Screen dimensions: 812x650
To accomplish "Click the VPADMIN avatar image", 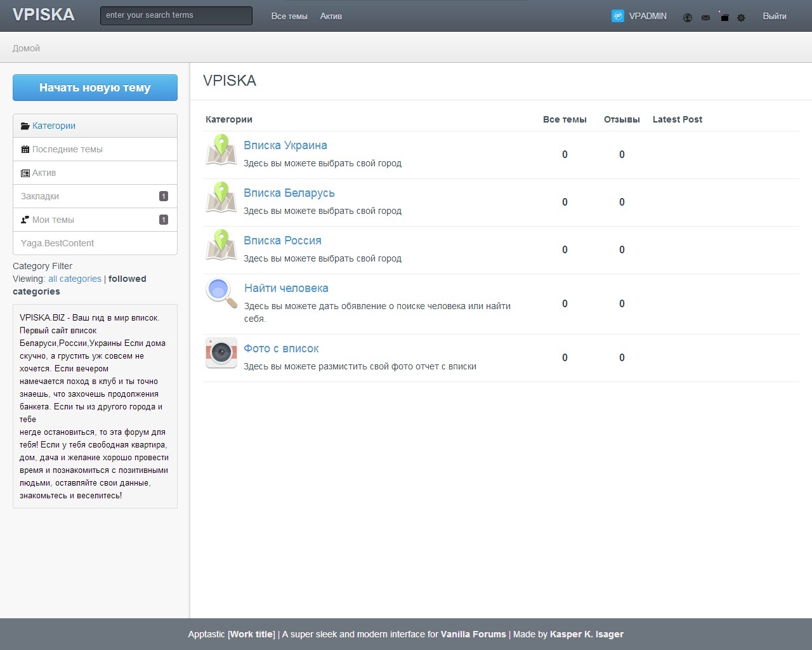I will (x=618, y=16).
